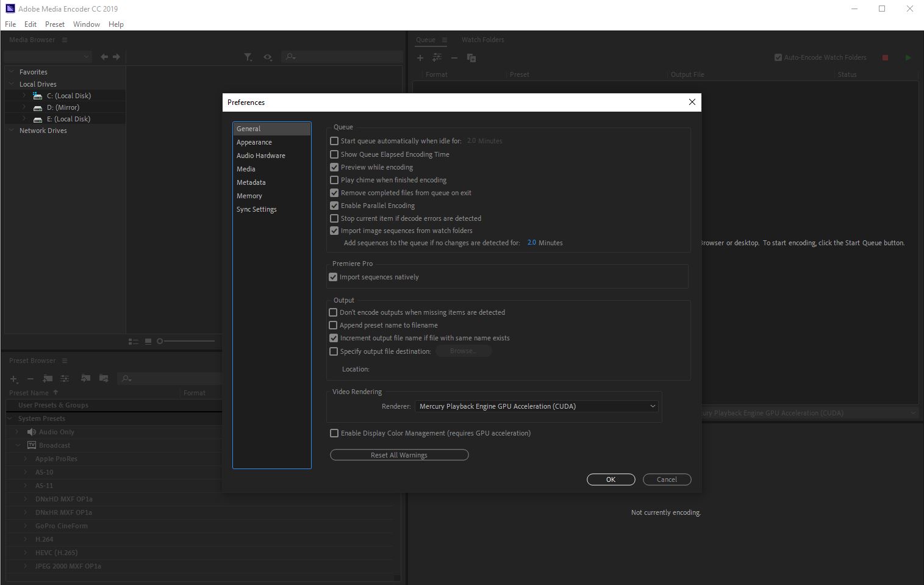Confirm preferences with OK
The image size is (924, 585).
tap(611, 479)
